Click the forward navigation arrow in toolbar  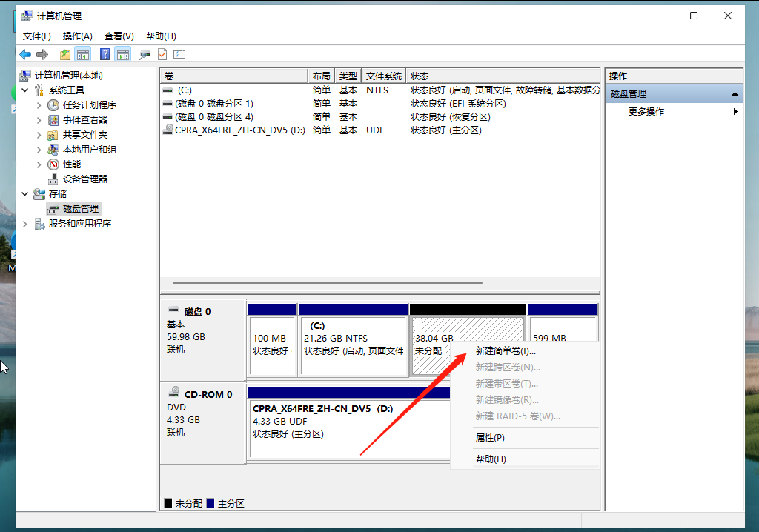pos(42,53)
